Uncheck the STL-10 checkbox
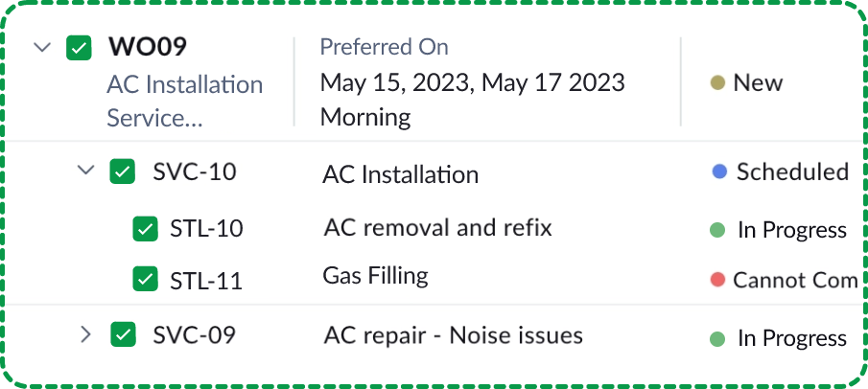868x389 pixels. (145, 229)
